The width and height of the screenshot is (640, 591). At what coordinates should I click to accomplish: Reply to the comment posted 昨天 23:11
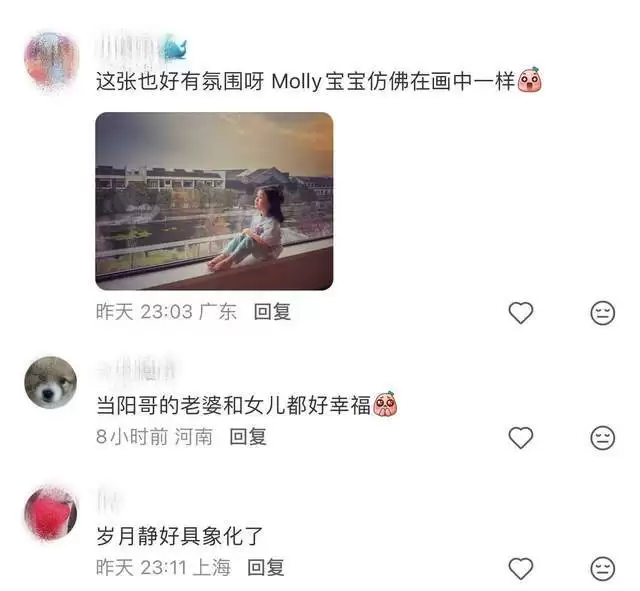pyautogui.click(x=266, y=568)
